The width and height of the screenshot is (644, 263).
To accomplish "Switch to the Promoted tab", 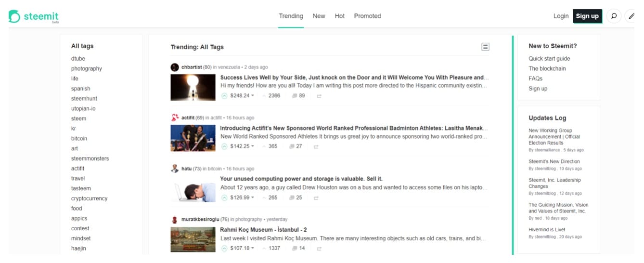I will pos(367,16).
